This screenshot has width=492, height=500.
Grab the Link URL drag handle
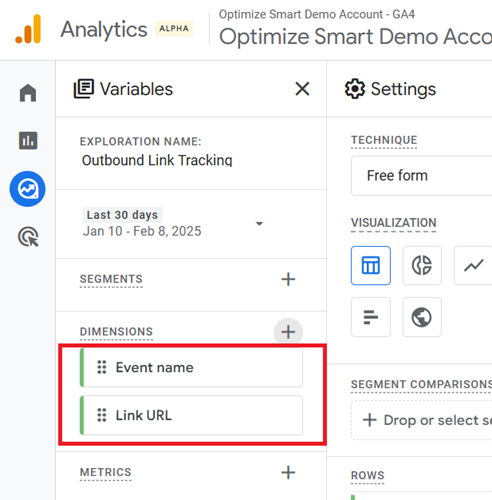pyautogui.click(x=102, y=415)
